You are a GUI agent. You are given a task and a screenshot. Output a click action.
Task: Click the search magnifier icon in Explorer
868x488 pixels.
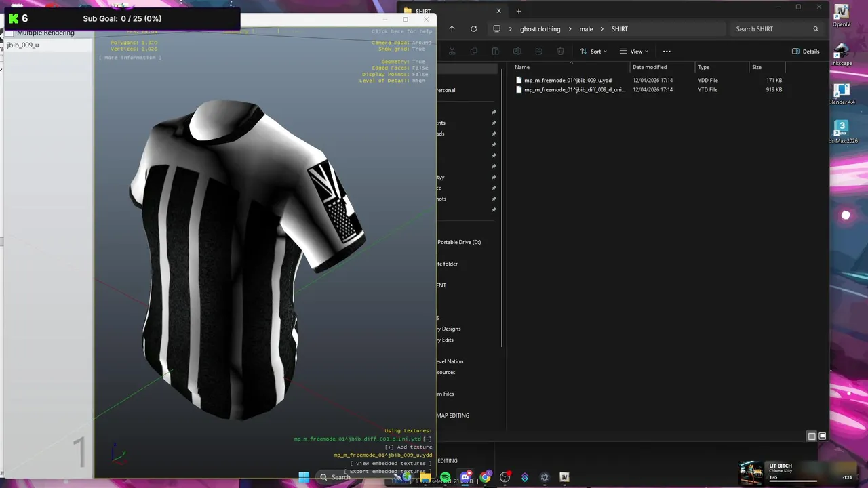816,29
